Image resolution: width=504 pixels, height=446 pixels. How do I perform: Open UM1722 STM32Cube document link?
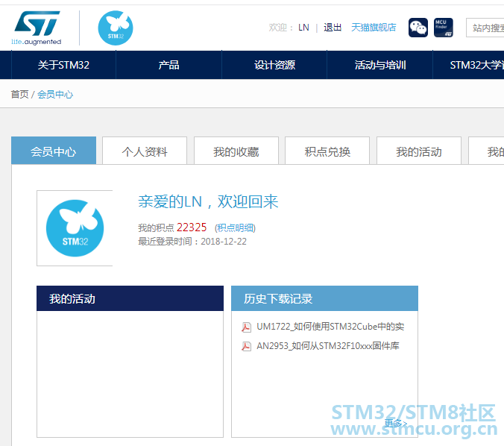(330, 327)
